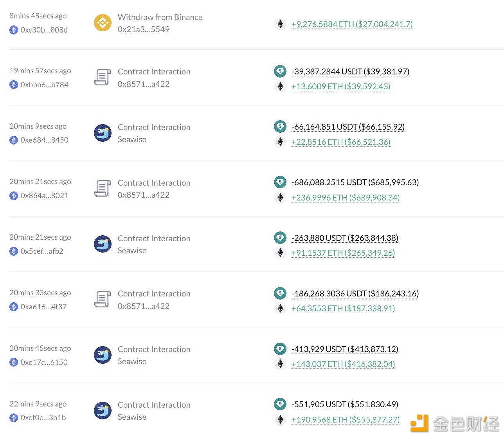Click Ethereum chain icon beside 0xa616...4f37

[x=14, y=307]
